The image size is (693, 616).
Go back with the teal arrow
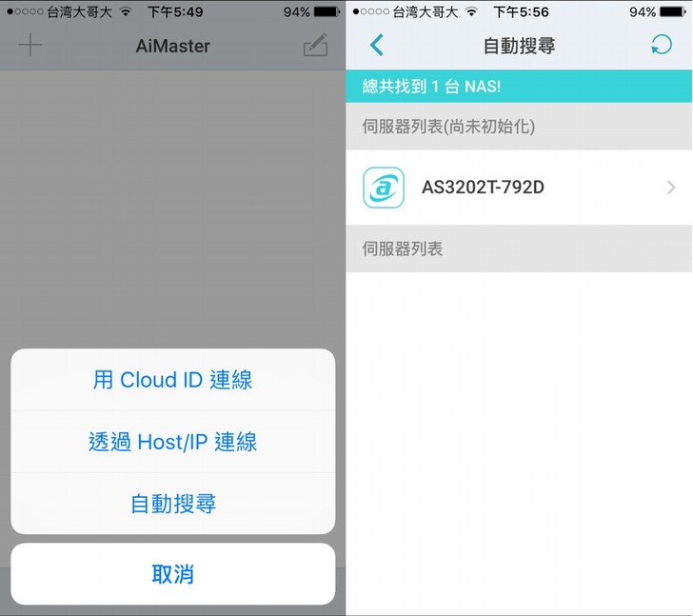(377, 45)
